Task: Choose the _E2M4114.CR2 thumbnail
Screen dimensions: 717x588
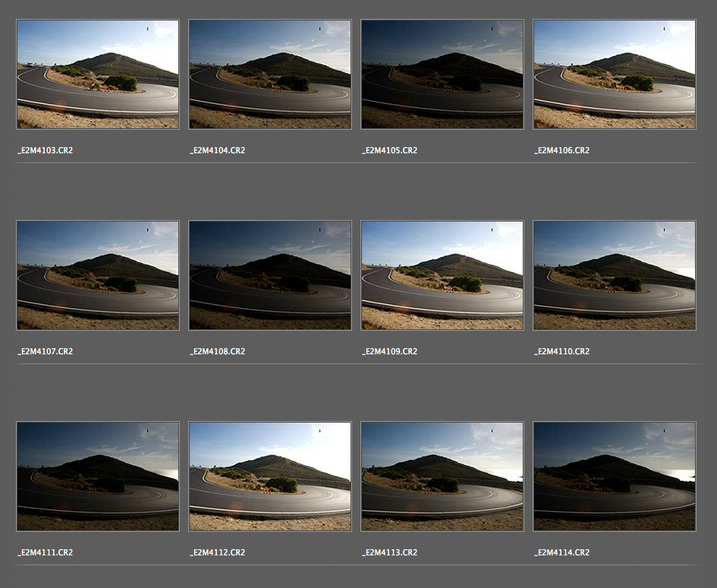Action: coord(614,476)
